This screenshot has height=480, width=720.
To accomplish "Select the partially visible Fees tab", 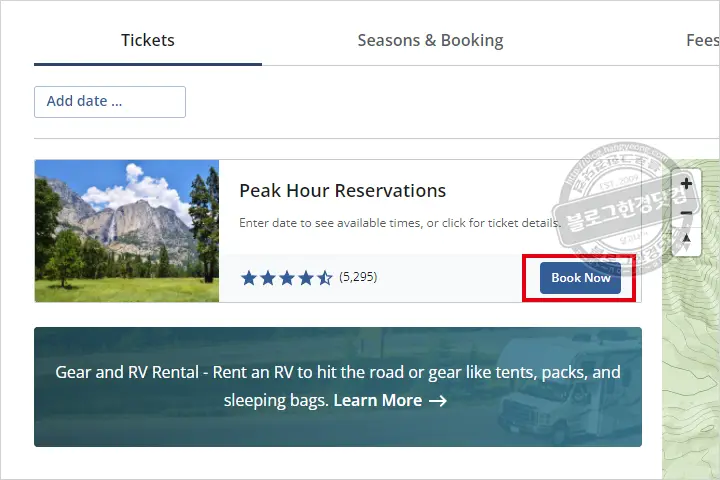I will [702, 41].
